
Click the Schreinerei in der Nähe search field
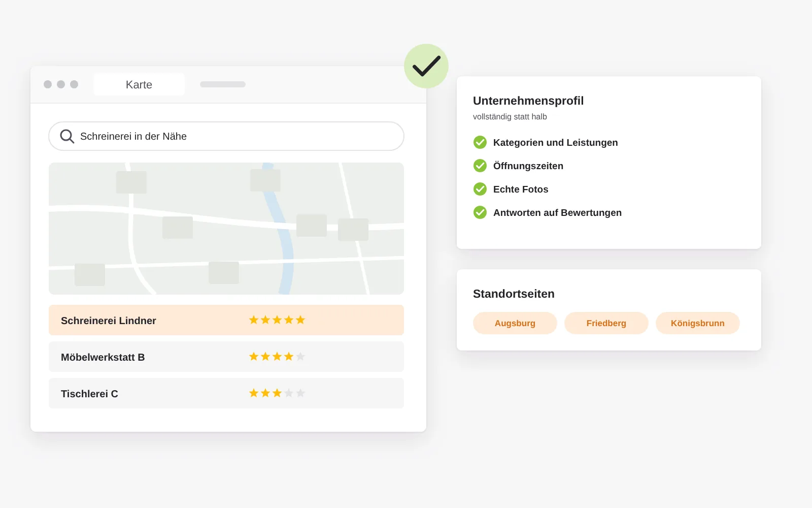(226, 136)
